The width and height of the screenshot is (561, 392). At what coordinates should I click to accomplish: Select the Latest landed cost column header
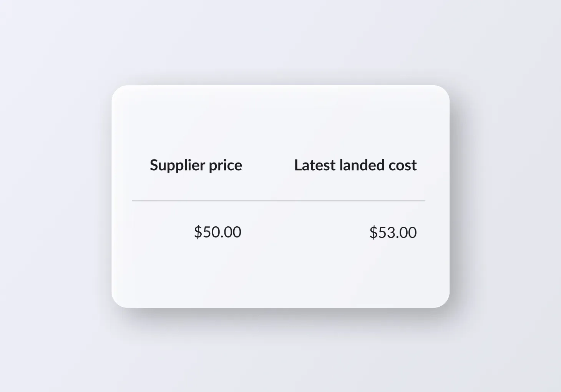pyautogui.click(x=355, y=165)
